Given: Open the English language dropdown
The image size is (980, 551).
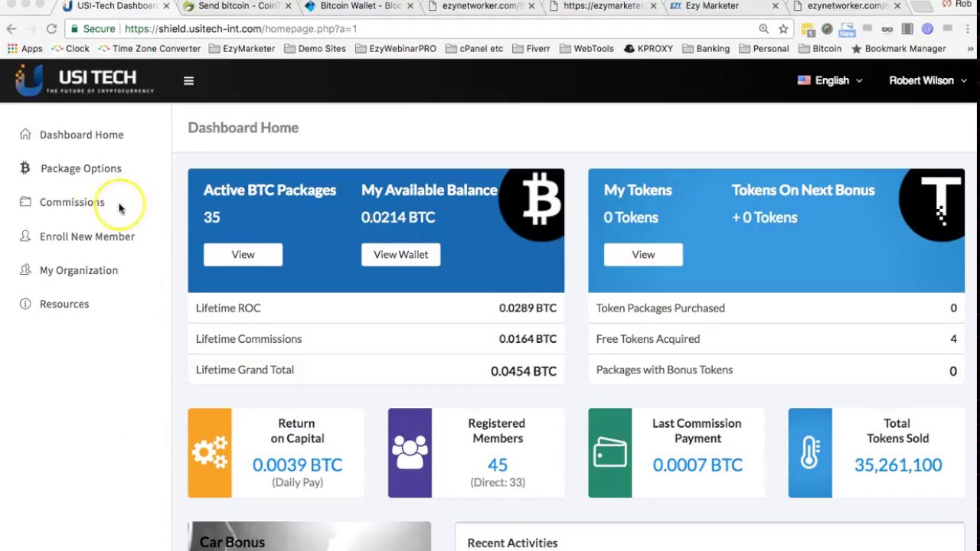Looking at the screenshot, I should pyautogui.click(x=830, y=80).
